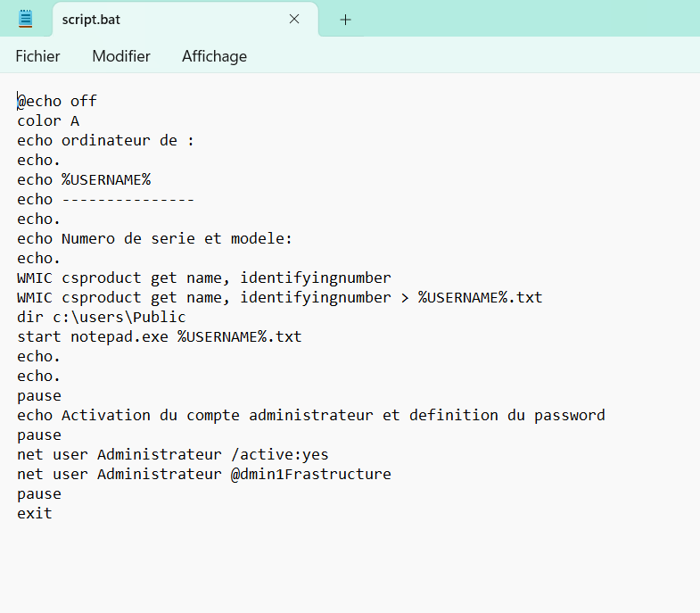Place cursor on the "@echo off" line
Viewport: 700px width, 613px height.
click(x=57, y=101)
